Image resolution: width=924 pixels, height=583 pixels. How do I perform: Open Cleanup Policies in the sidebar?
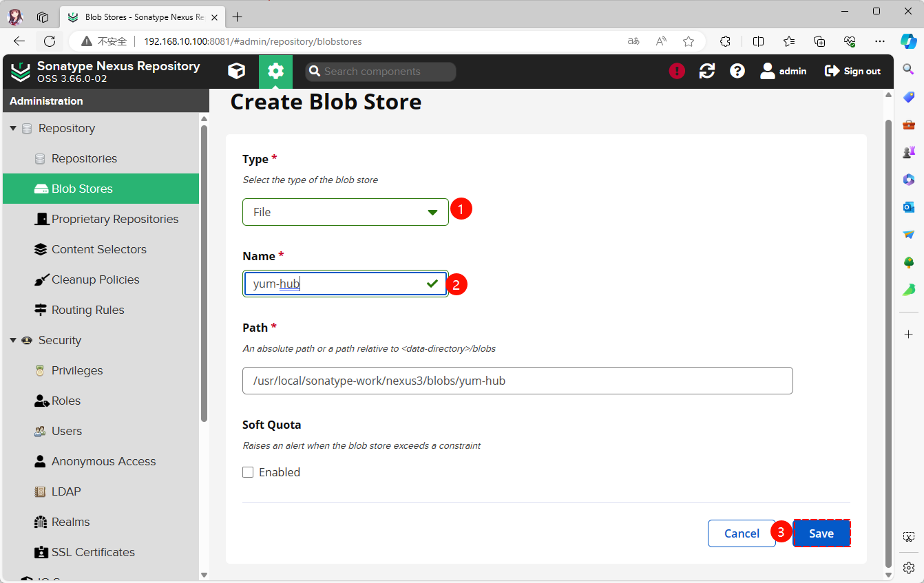tap(95, 279)
